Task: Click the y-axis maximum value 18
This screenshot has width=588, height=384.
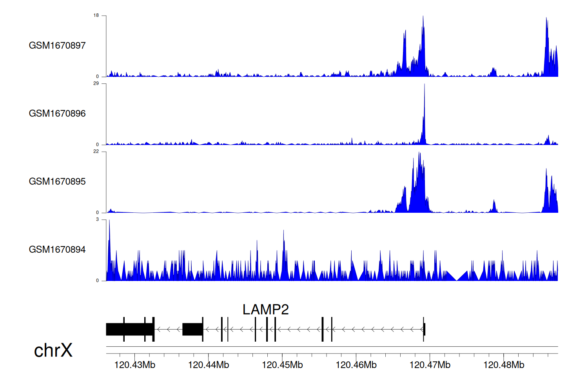Action: click(96, 16)
